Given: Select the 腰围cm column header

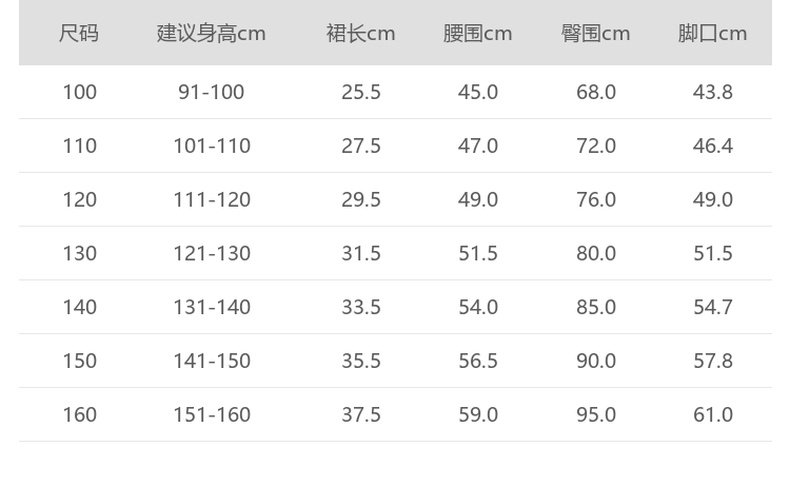Looking at the screenshot, I should tap(478, 33).
